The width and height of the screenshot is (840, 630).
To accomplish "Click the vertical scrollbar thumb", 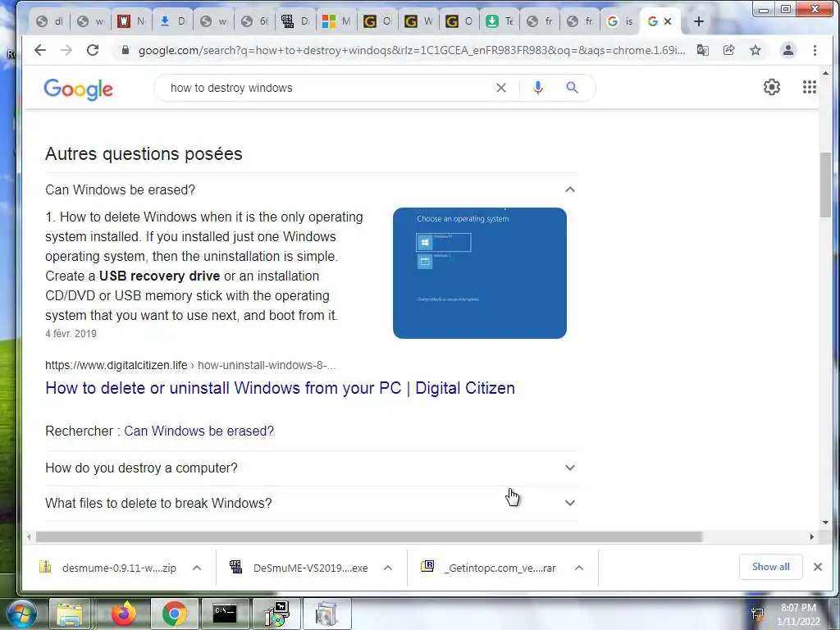I will [825, 185].
